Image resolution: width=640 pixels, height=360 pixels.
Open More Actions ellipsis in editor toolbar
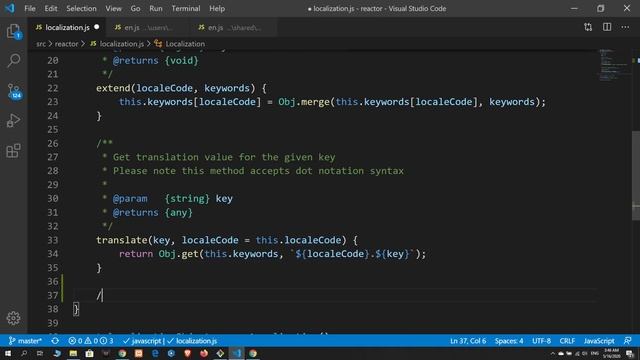pos(625,27)
